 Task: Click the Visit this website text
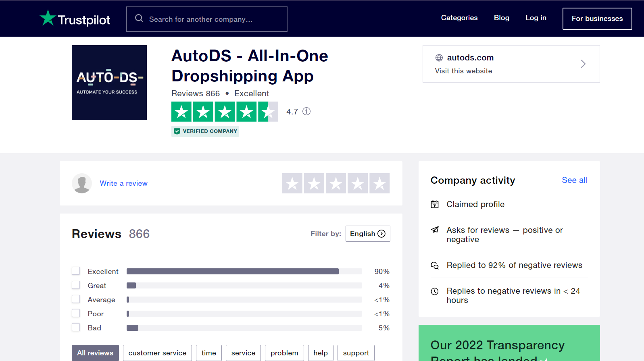pos(463,71)
